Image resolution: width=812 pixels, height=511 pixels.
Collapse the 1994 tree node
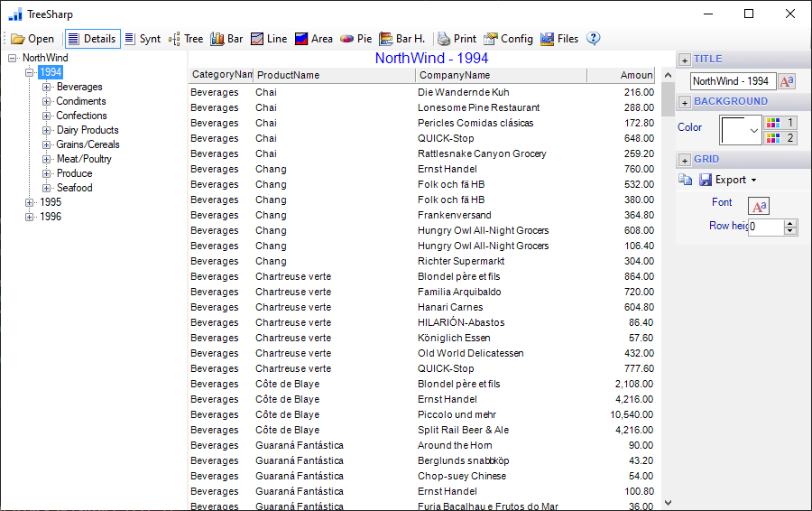pos(30,72)
